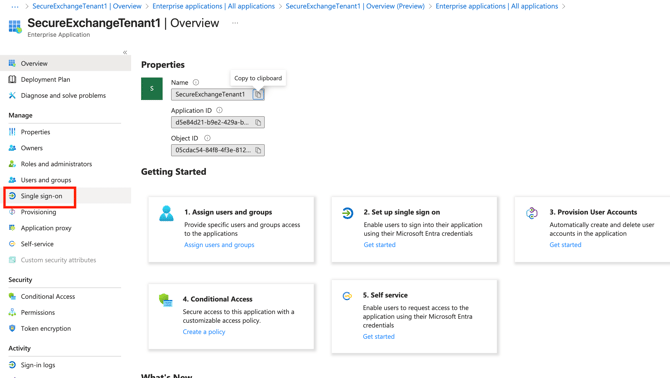Image resolution: width=670 pixels, height=378 pixels.
Task: Open SecureExchangeTenant1 | Overview (Preview) breadcrumb
Action: click(x=355, y=6)
